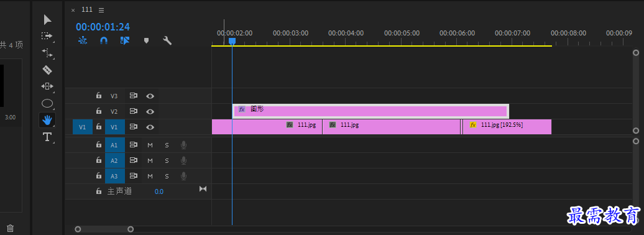
Task: Hide track V3 output with eye
Action: pyautogui.click(x=150, y=96)
